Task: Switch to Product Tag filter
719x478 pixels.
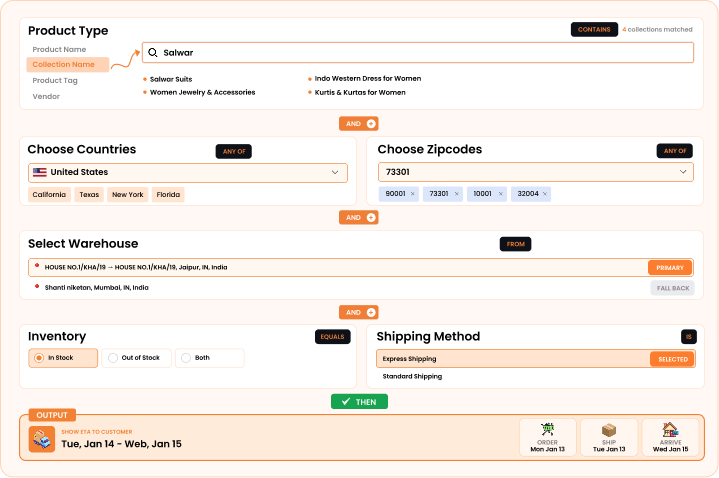Action: click(55, 81)
